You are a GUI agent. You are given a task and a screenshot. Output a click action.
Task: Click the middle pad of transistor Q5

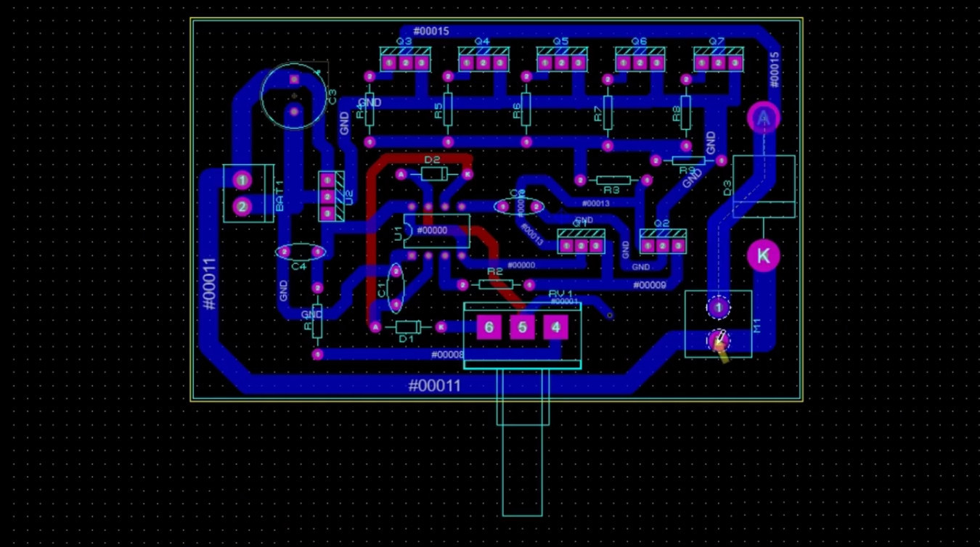(562, 63)
